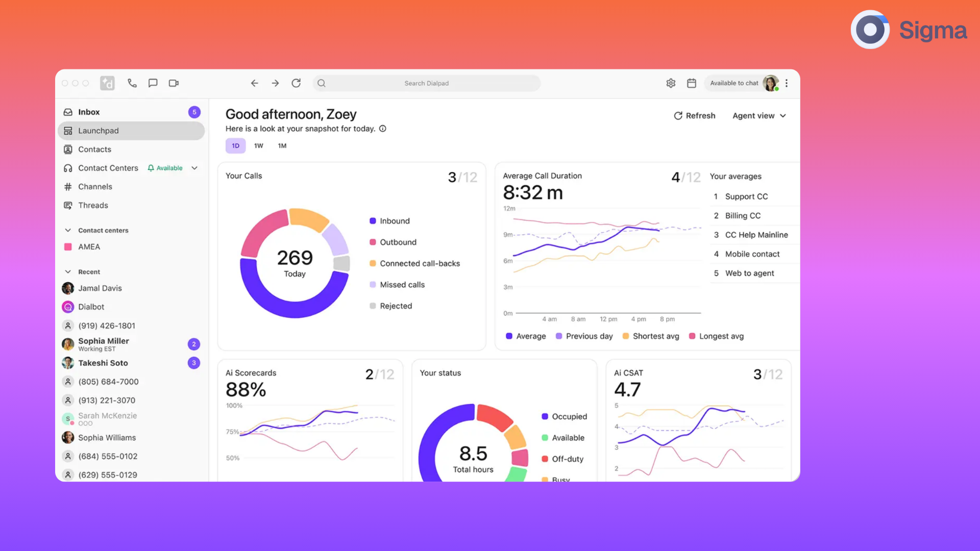The height and width of the screenshot is (551, 980).
Task: Toggle Connected call-backs legend item
Action: (x=414, y=263)
